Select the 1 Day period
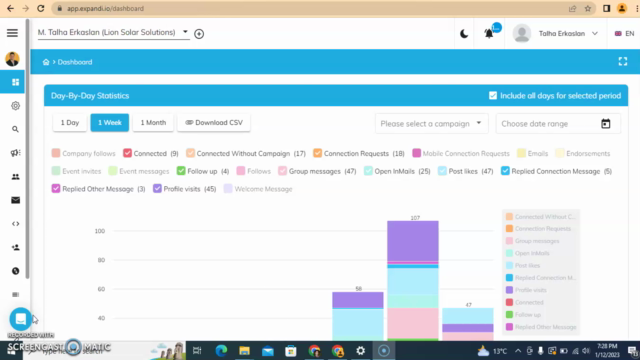This screenshot has height=360, width=640. (x=70, y=122)
